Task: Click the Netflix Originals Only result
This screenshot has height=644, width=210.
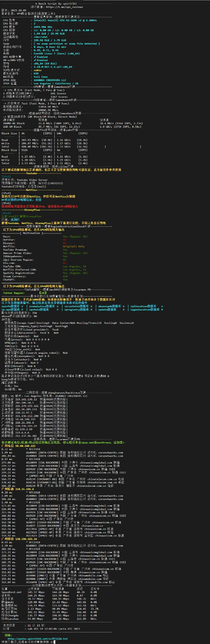Action: point(73,247)
